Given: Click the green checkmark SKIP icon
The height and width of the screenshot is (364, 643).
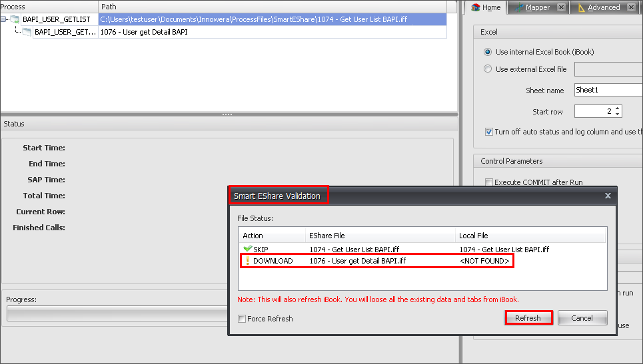Looking at the screenshot, I should [x=247, y=249].
